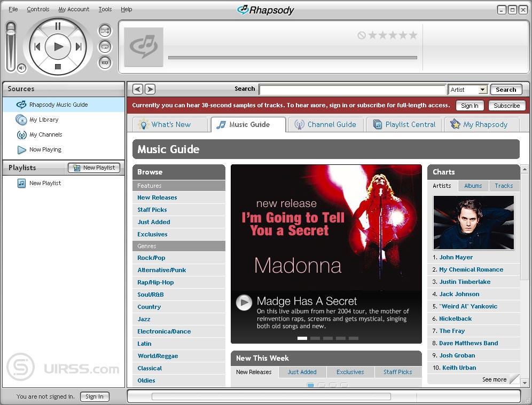Viewport: 532px width, 405px height.
Task: Seek on the track progress bar
Action: point(293,58)
